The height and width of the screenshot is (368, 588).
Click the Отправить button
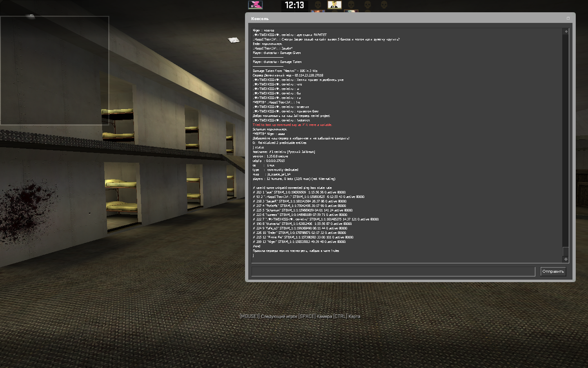coord(553,272)
